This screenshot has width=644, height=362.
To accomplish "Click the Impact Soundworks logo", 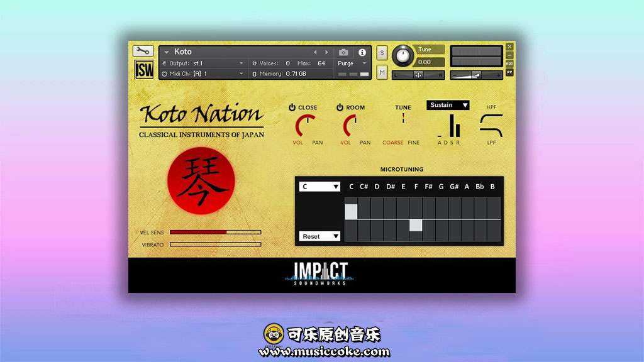I will pyautogui.click(x=320, y=273).
